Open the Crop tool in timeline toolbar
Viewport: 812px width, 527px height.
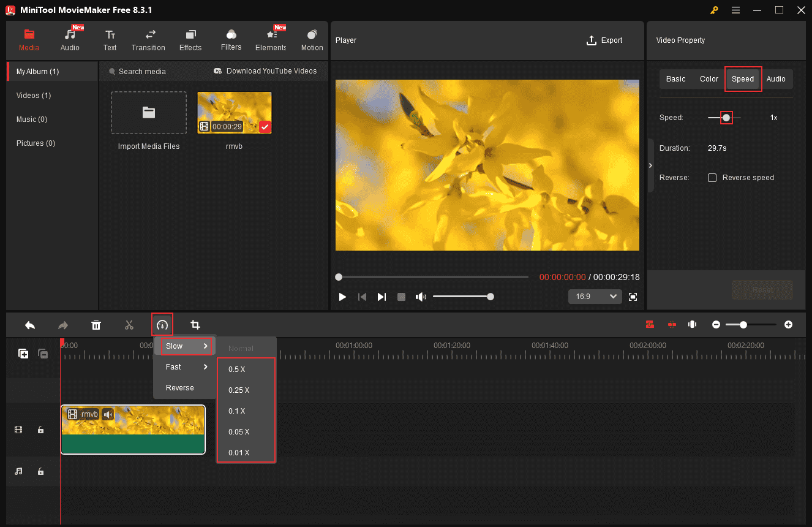pos(195,324)
